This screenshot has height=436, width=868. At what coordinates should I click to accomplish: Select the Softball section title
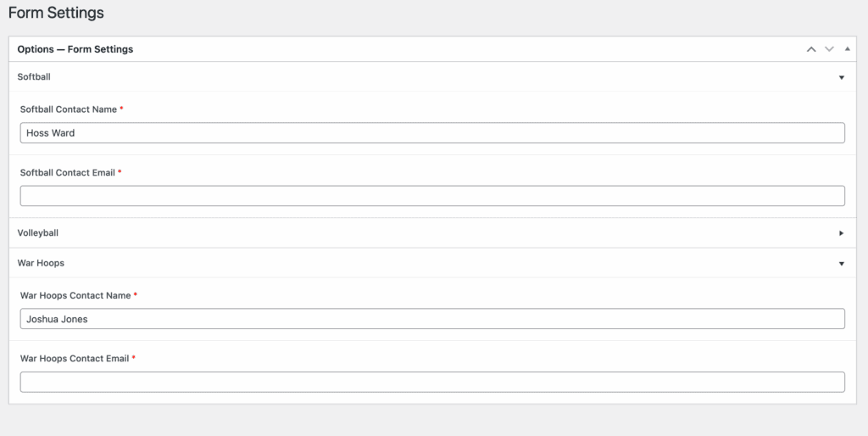coord(34,77)
